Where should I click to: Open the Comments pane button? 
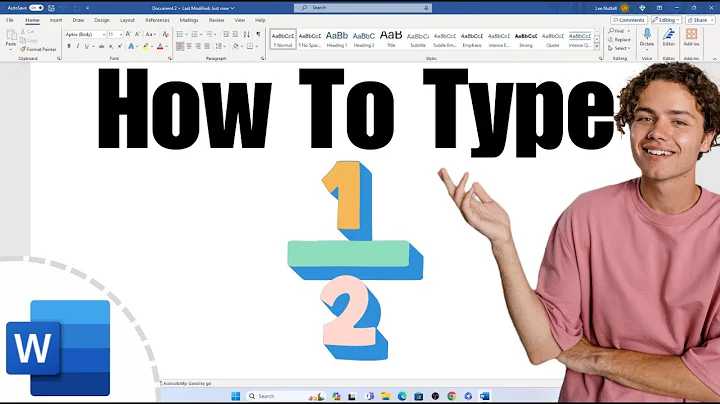[x=629, y=20]
